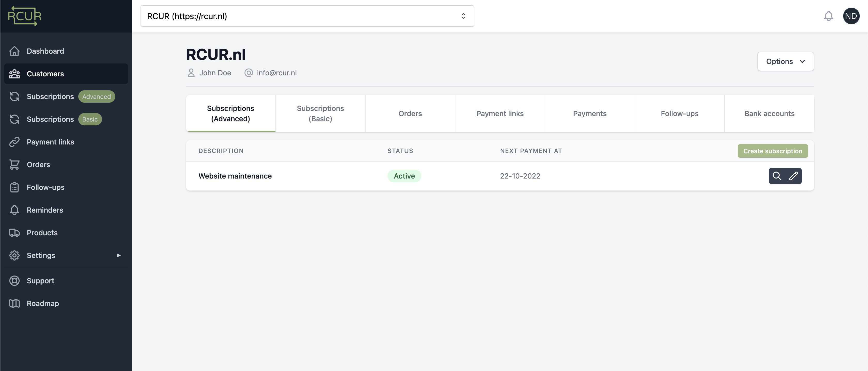Click the Customers people icon
868x371 pixels.
(x=14, y=74)
